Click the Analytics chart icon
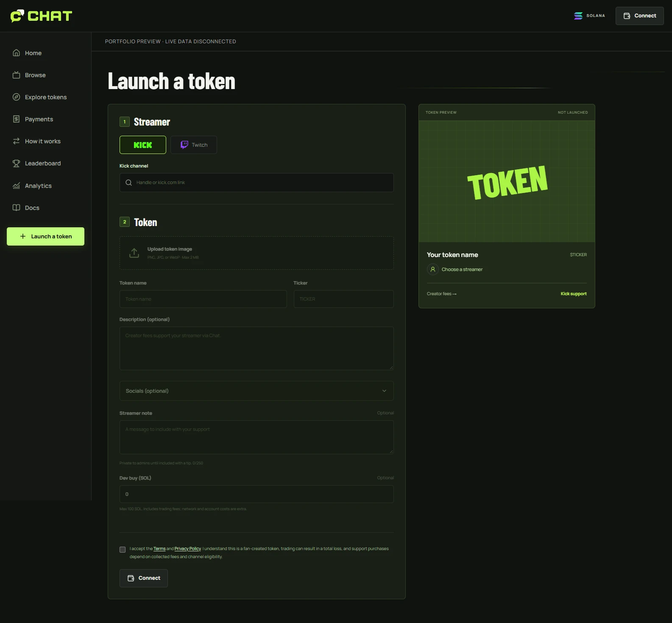The width and height of the screenshot is (672, 623). click(x=17, y=186)
